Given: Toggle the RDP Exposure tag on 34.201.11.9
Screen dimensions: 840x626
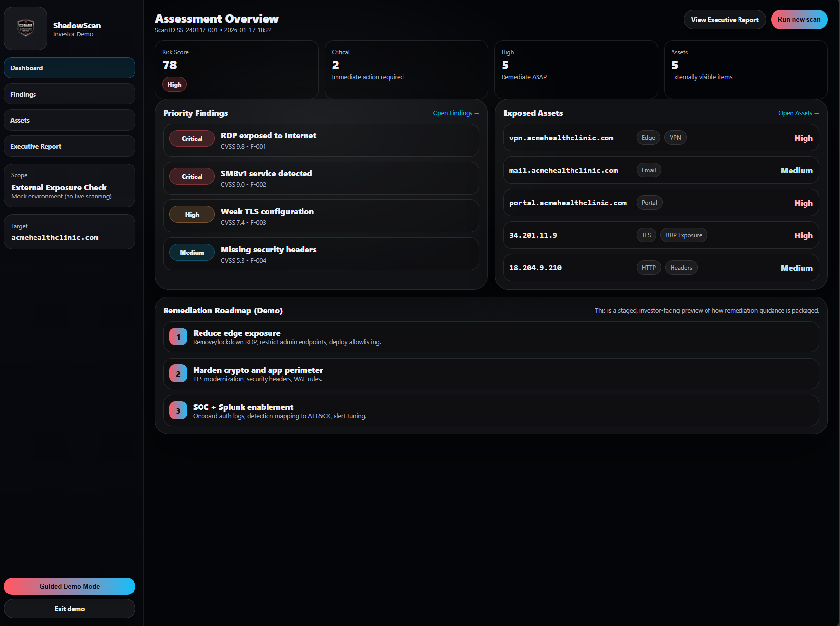Looking at the screenshot, I should 683,235.
